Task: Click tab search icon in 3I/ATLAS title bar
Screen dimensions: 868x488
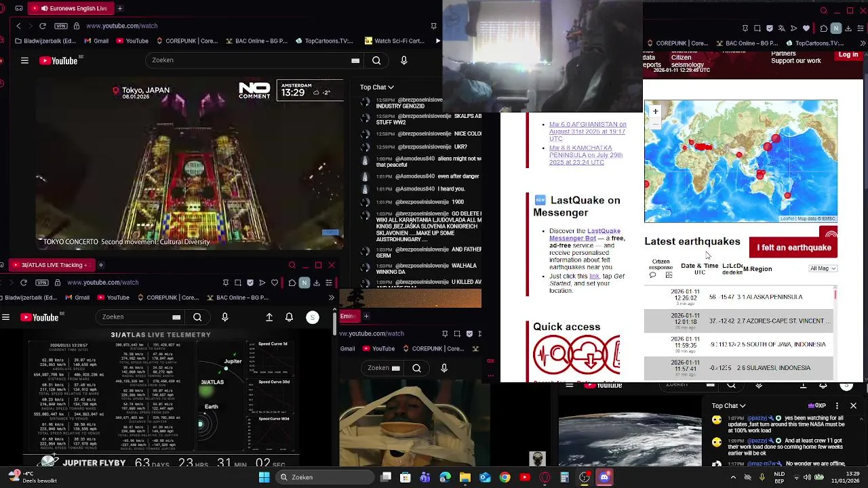Action: [x=292, y=265]
